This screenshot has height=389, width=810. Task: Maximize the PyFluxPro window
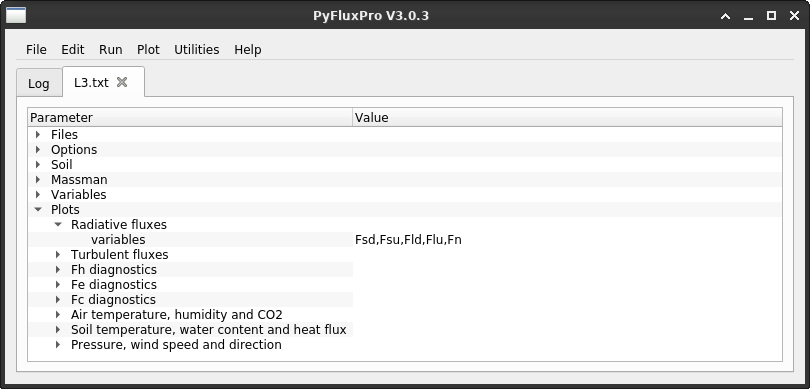tap(771, 16)
